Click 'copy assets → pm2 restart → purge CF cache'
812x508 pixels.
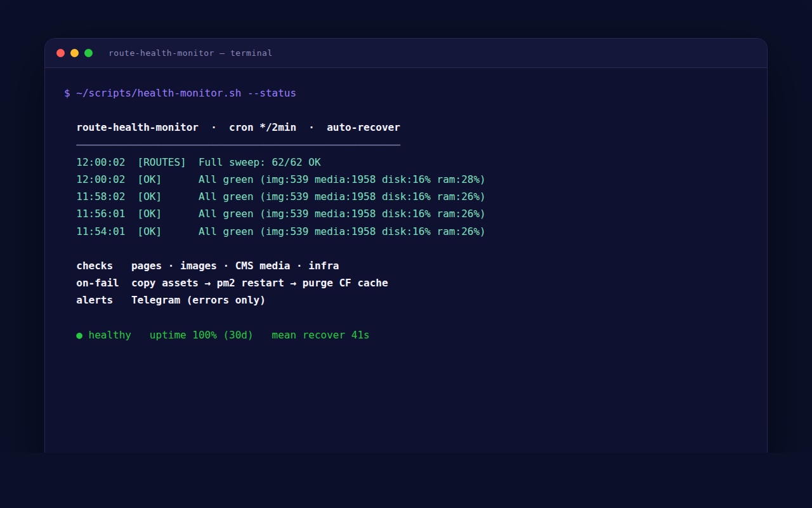(x=259, y=283)
